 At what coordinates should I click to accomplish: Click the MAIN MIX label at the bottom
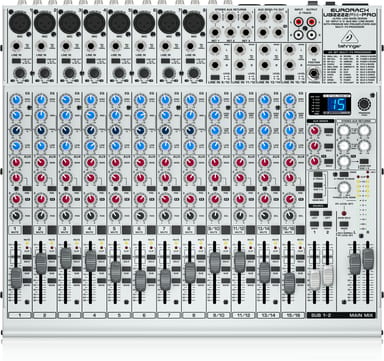click(x=362, y=315)
